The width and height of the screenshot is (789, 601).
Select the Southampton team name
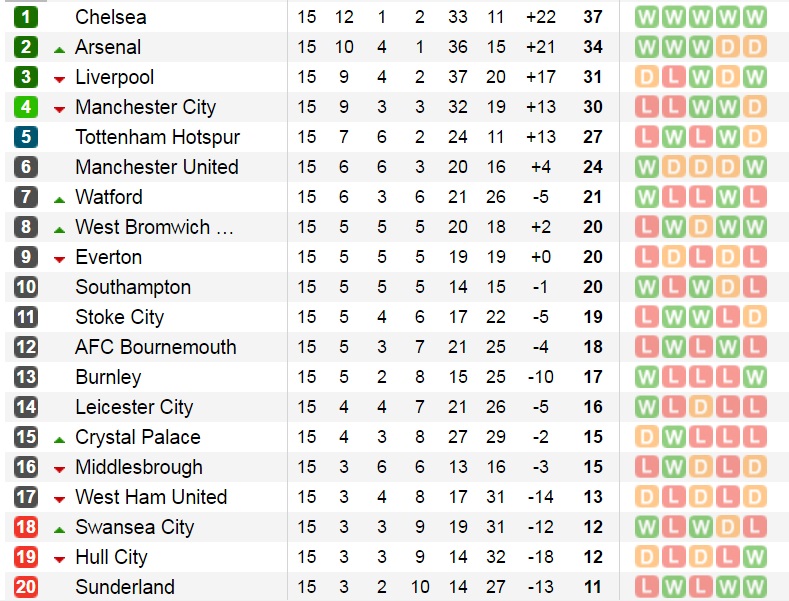pos(133,287)
